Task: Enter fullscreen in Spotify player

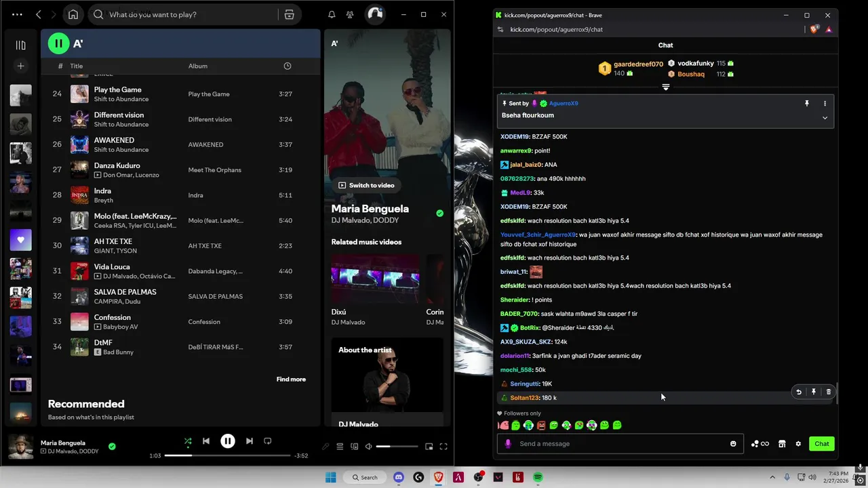Action: [443, 447]
